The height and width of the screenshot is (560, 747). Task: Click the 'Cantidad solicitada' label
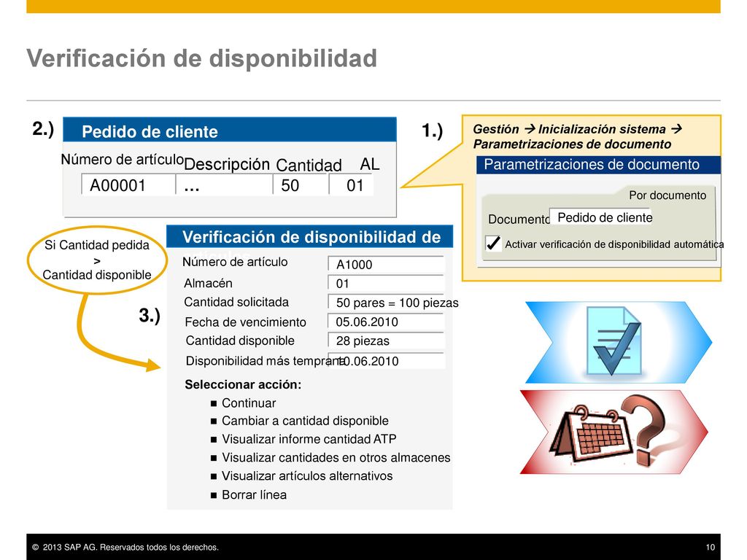(x=236, y=302)
